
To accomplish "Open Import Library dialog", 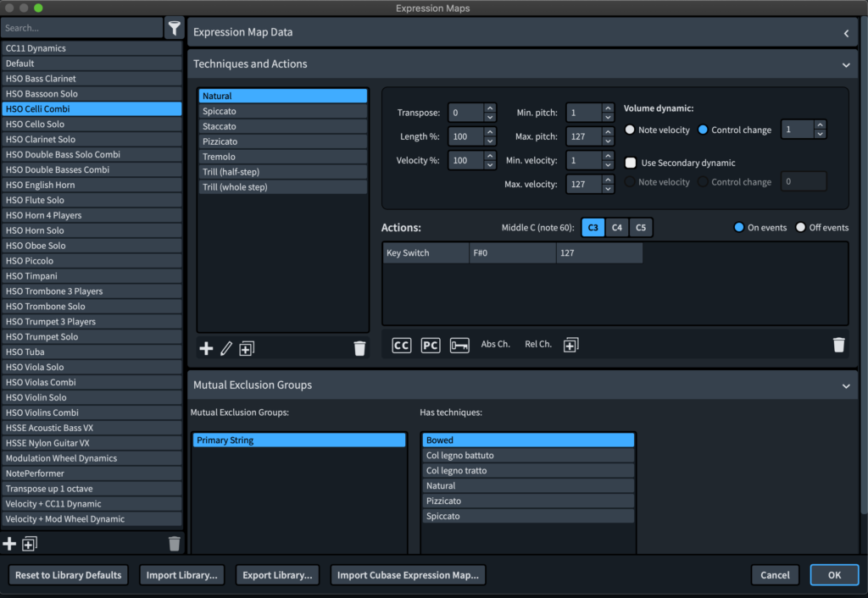I will point(181,575).
